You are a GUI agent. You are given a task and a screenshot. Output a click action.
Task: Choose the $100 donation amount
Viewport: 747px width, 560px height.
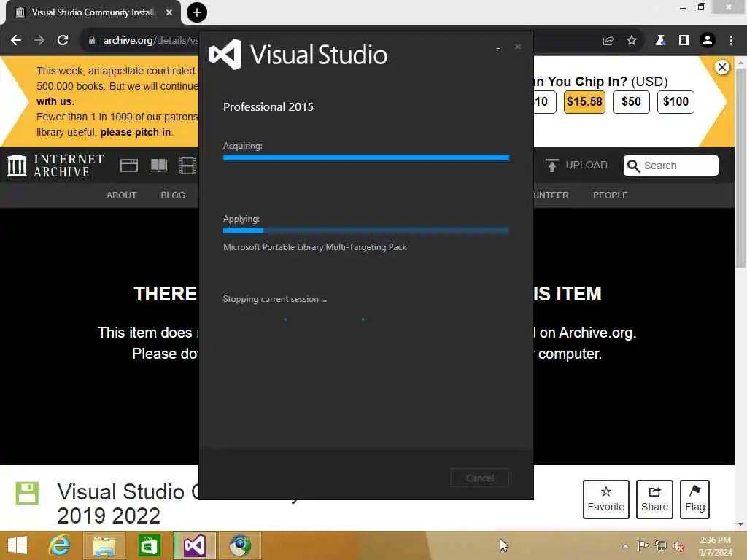(x=676, y=101)
